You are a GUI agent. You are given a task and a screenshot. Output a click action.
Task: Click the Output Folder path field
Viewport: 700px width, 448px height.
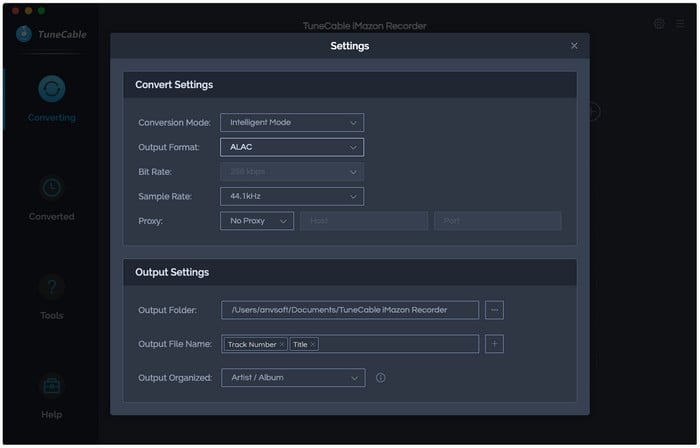[x=350, y=310]
